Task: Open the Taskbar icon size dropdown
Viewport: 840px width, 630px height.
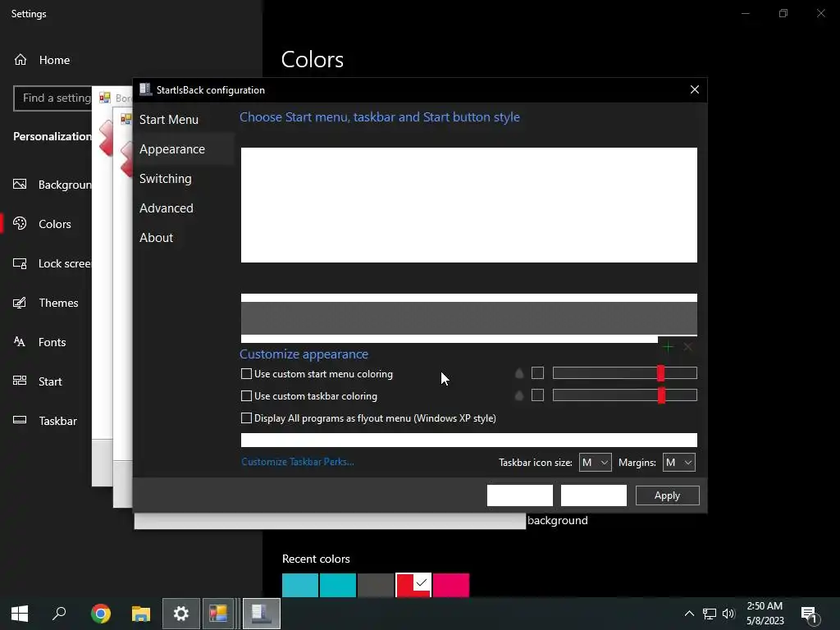Action: tap(595, 463)
